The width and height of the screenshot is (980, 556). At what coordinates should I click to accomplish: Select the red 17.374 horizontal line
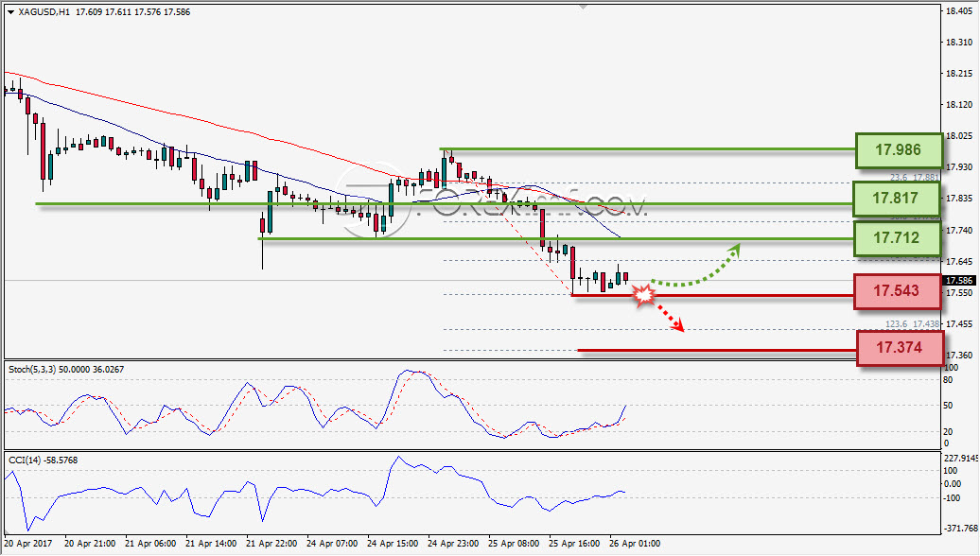[717, 351]
